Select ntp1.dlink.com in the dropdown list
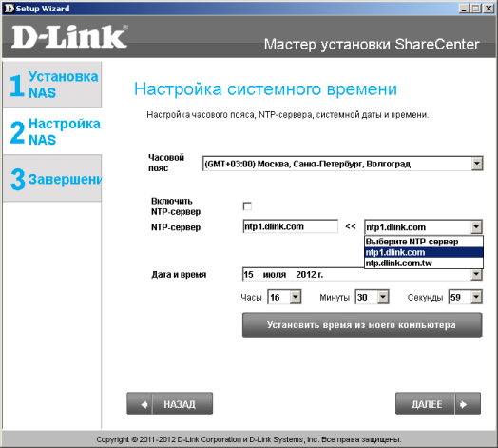This screenshot has width=498, height=448. point(424,252)
